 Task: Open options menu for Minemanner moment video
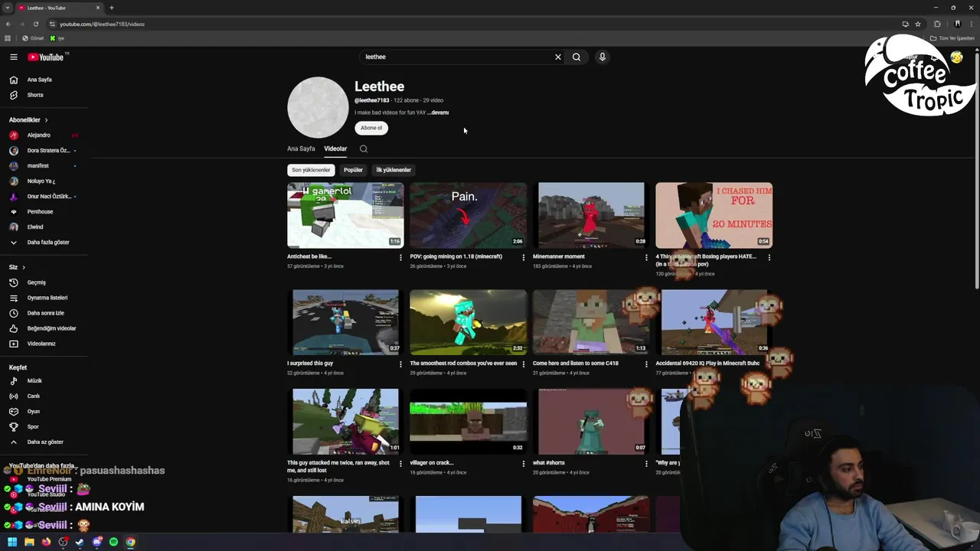click(x=646, y=258)
